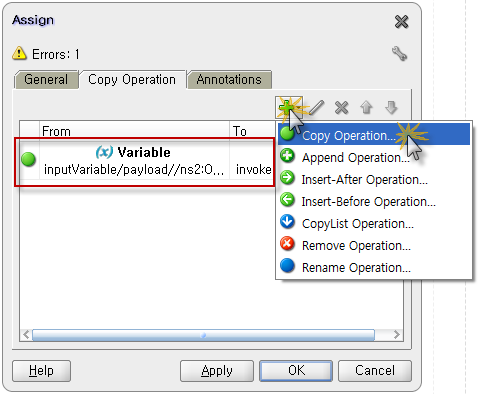Click the scroll right arrow

(x=396, y=335)
